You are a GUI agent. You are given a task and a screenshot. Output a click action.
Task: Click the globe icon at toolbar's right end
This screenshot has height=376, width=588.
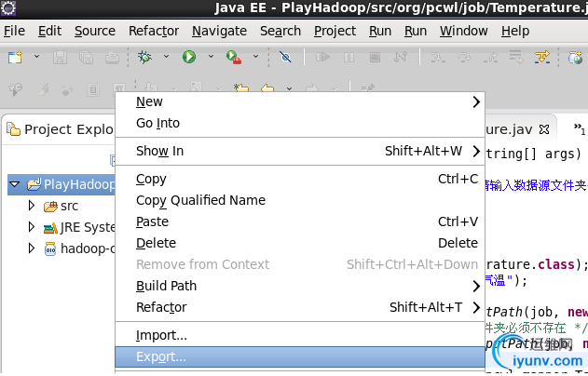click(x=575, y=58)
